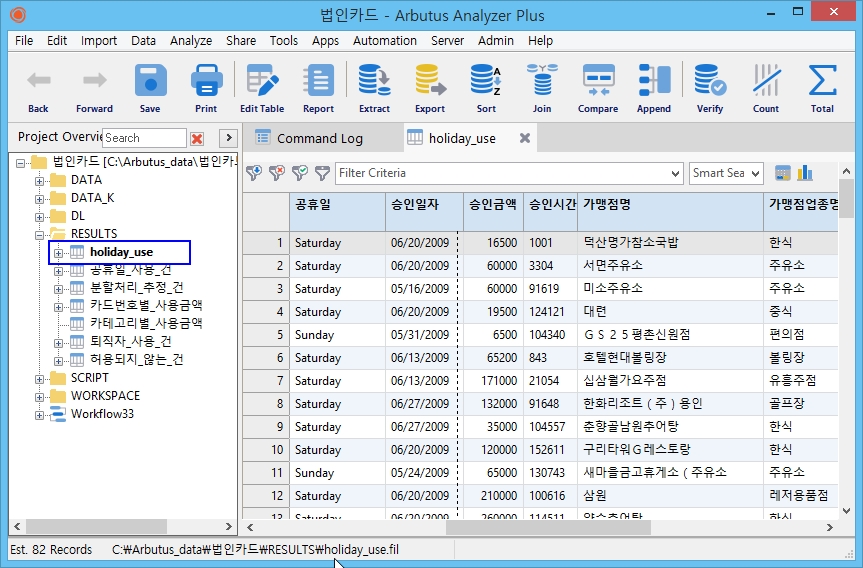Collapse the RESULTS folder
The width and height of the screenshot is (863, 568).
pos(39,235)
